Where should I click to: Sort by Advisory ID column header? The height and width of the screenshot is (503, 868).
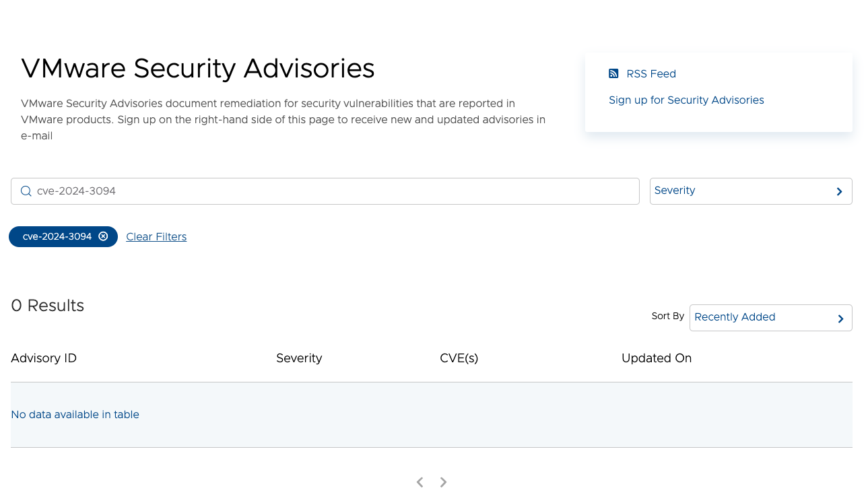click(x=44, y=358)
